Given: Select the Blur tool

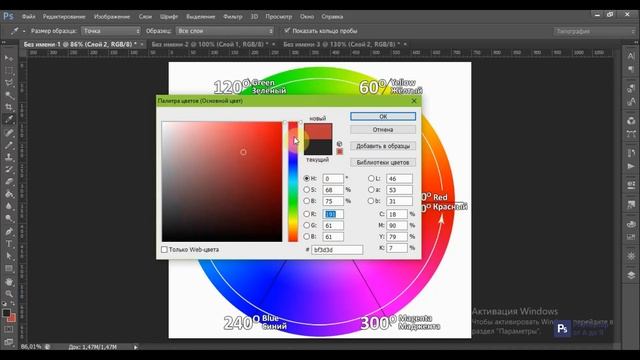Looking at the screenshot, I should tap(9, 206).
